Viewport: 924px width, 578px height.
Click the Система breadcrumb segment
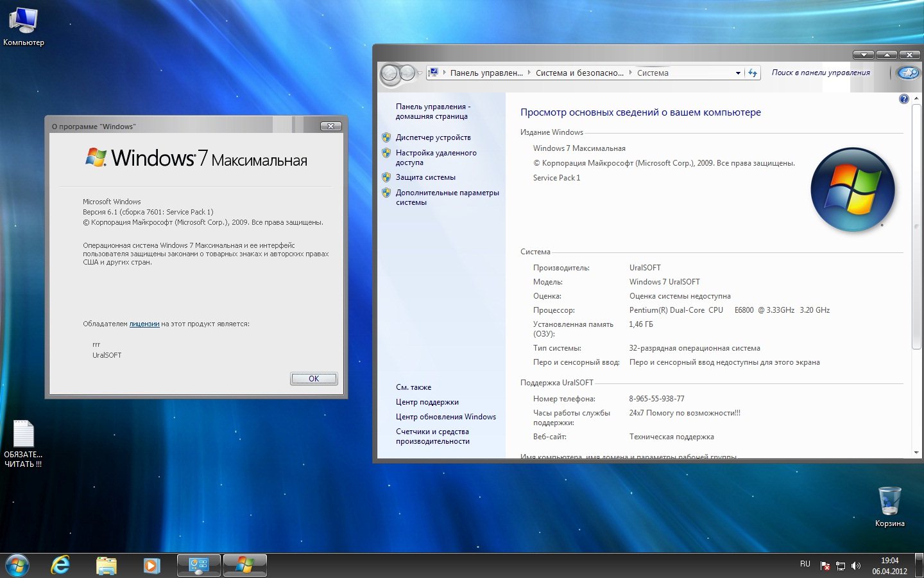click(x=653, y=73)
